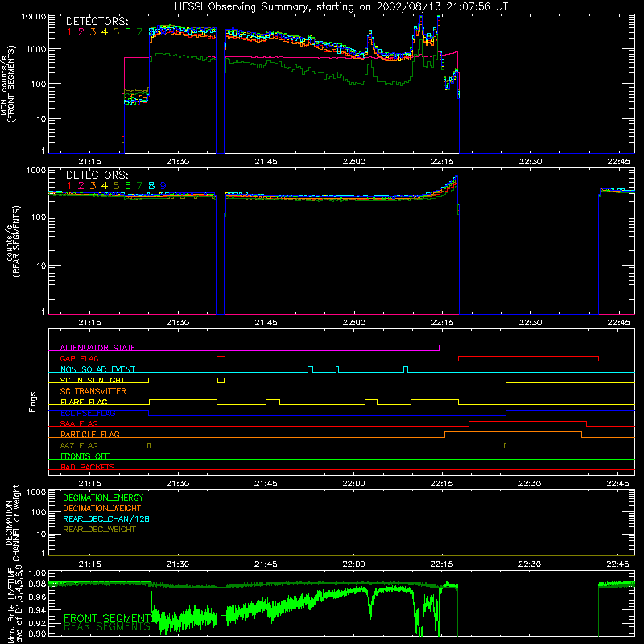Click the PARTICLE FLAG label
644x644 pixels.
(x=90, y=434)
